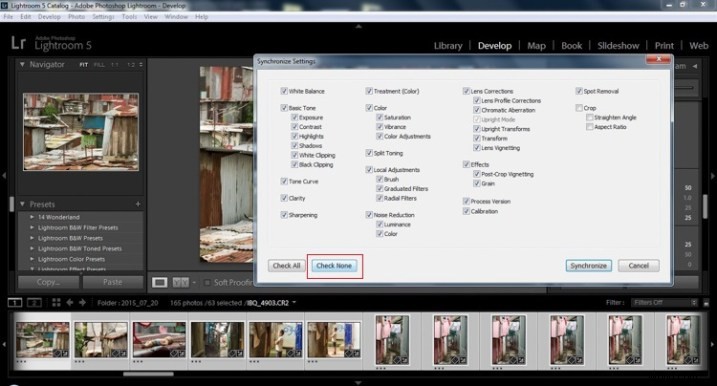This screenshot has height=386, width=717.
Task: Close the Synchronize Settings dialog
Action: pos(658,59)
